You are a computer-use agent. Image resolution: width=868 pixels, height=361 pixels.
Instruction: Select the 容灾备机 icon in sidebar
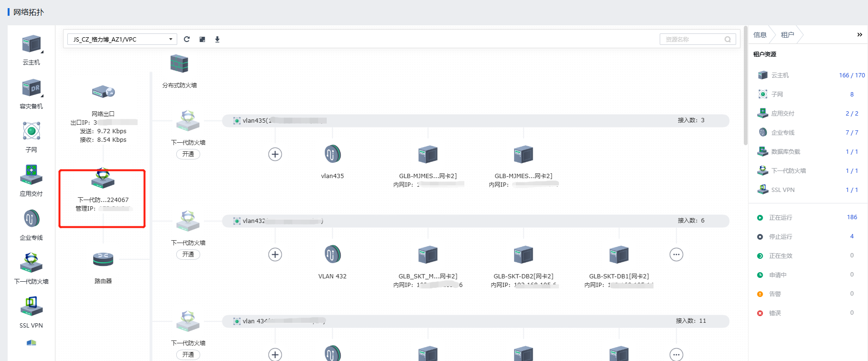(32, 88)
